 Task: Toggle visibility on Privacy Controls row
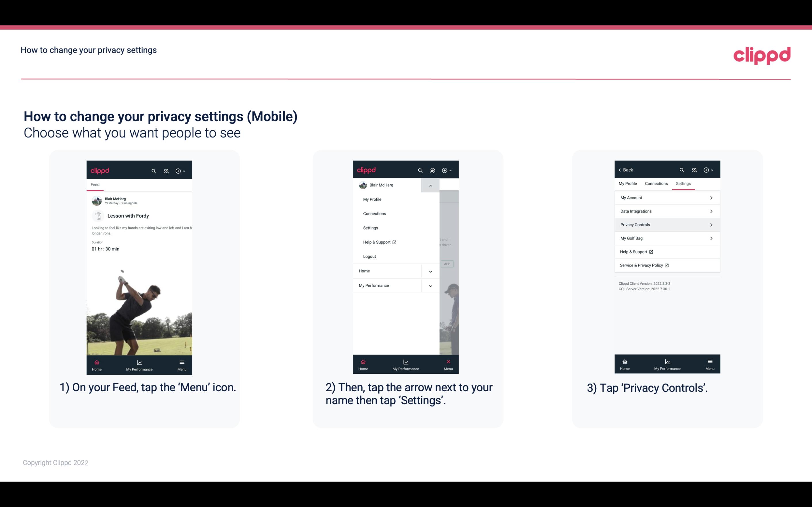coord(712,225)
